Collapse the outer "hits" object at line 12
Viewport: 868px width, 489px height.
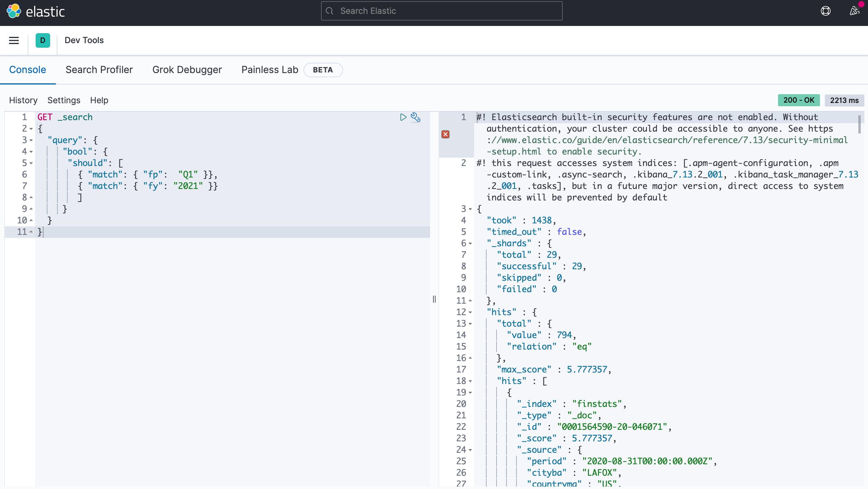[x=470, y=312]
